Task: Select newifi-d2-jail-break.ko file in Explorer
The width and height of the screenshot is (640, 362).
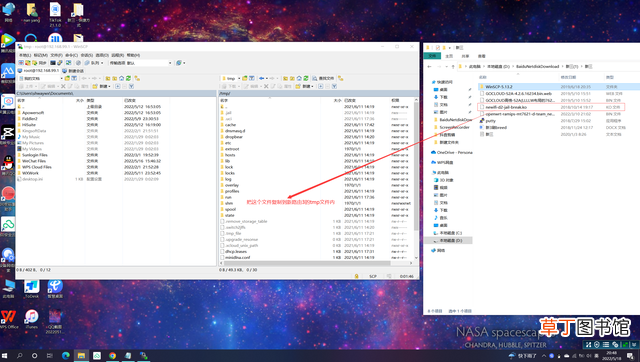Action: [506, 107]
